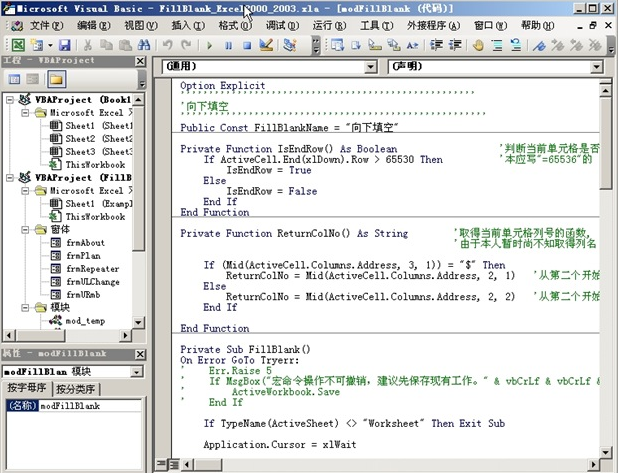Open the 插入(I) menu

182,25
